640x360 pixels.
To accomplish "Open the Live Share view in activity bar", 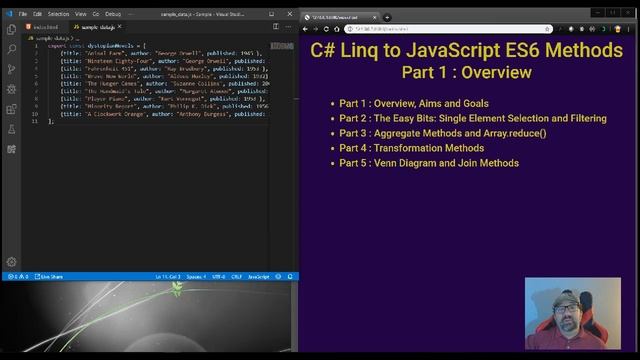I will point(11,149).
